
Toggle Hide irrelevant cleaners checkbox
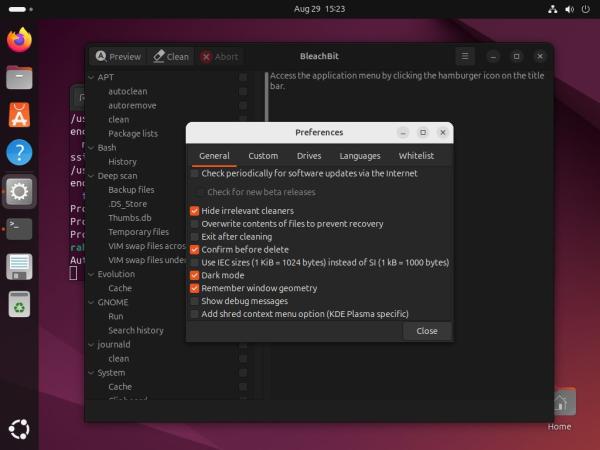coord(194,211)
